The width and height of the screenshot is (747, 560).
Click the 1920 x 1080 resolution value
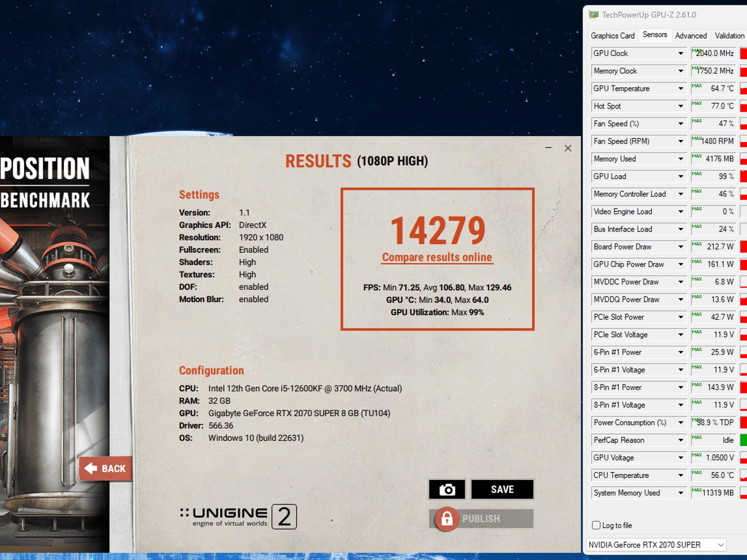click(x=261, y=238)
